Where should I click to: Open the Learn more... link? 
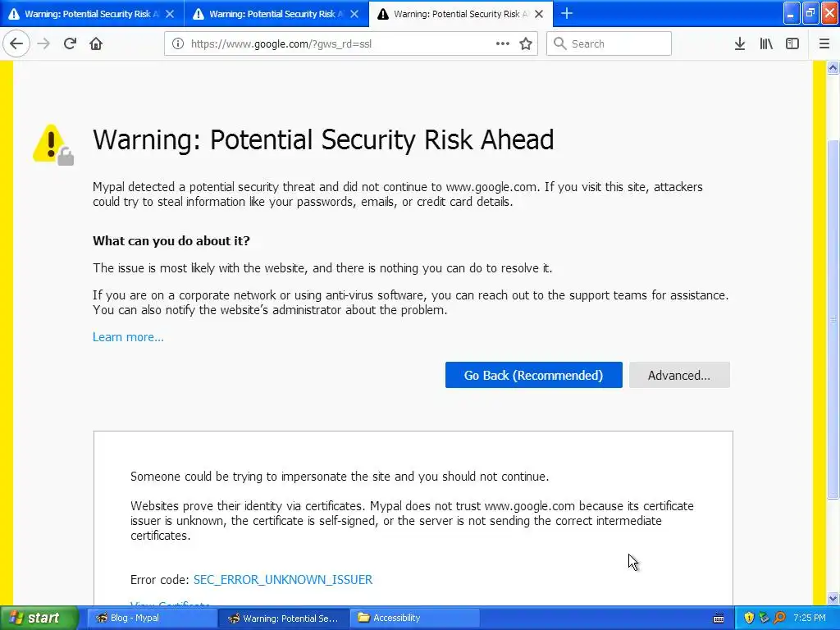[x=128, y=337]
